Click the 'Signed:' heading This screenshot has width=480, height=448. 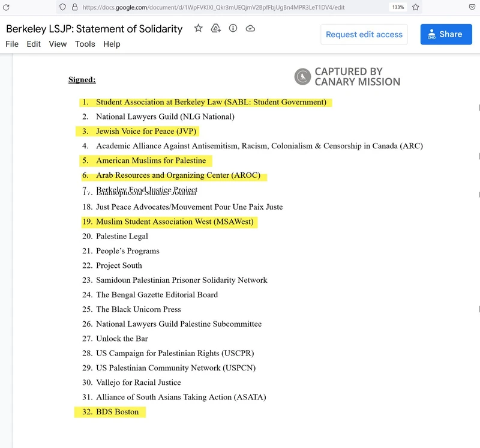coord(82,80)
